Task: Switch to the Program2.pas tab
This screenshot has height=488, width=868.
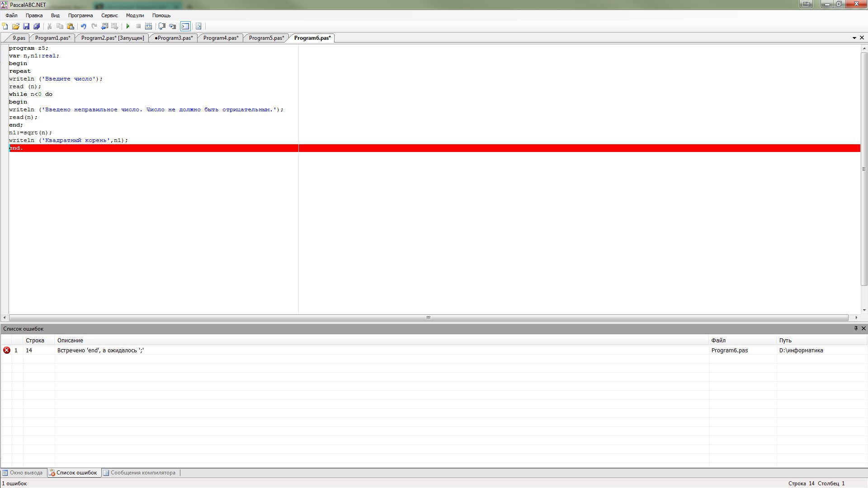Action: [112, 38]
